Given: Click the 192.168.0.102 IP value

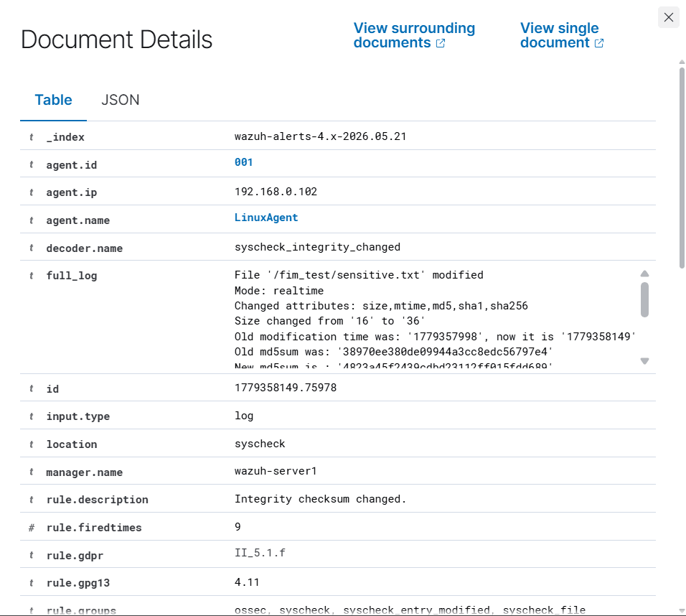Looking at the screenshot, I should (276, 191).
